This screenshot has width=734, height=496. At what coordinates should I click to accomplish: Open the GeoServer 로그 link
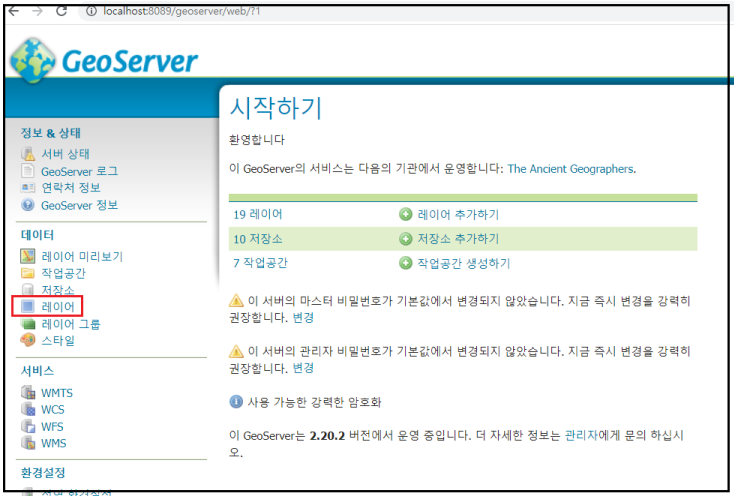coord(79,171)
